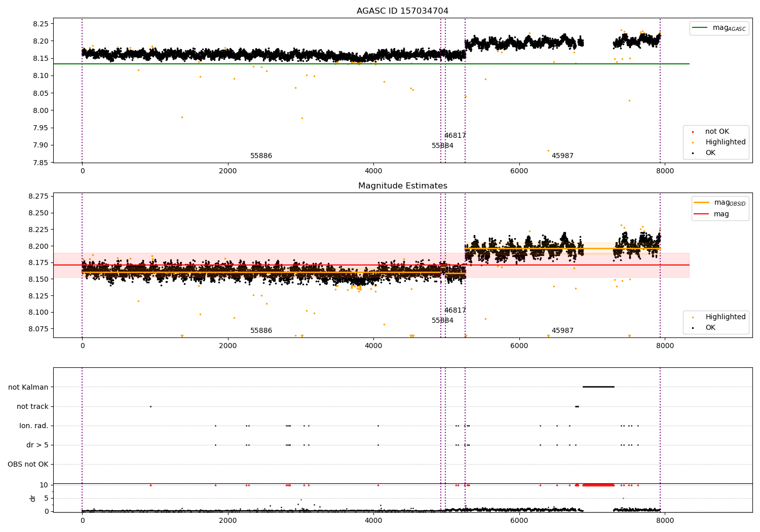This screenshot has height=532, width=760.
Task: Click the '5' tick on the dr axis
Action: 46,498
